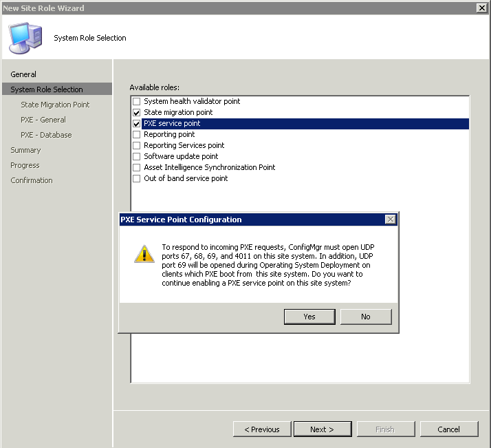This screenshot has height=448, width=491.
Task: Select 'Software update point' row text
Action: point(181,156)
